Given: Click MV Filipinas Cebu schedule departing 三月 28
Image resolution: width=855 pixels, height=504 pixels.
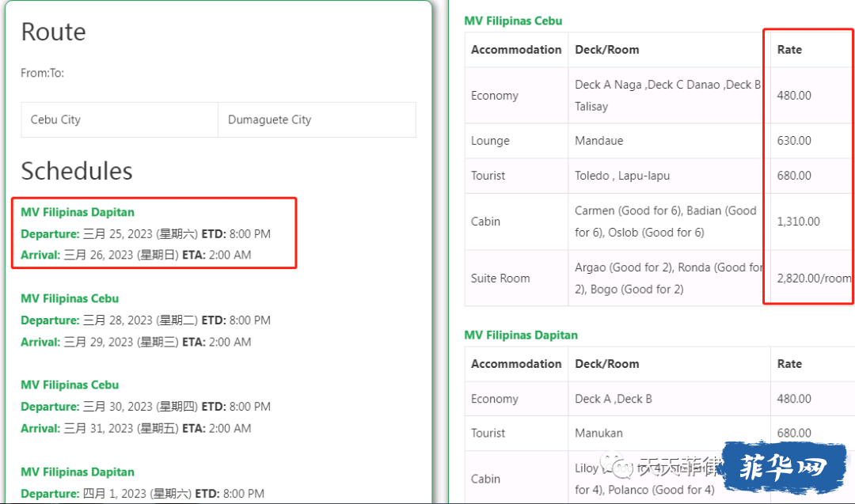Looking at the screenshot, I should point(70,298).
